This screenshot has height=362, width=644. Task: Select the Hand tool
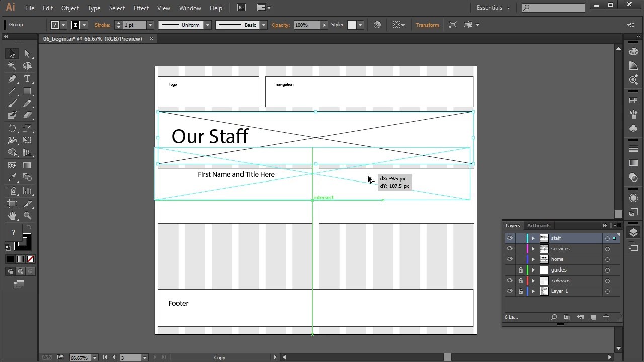[x=12, y=216]
